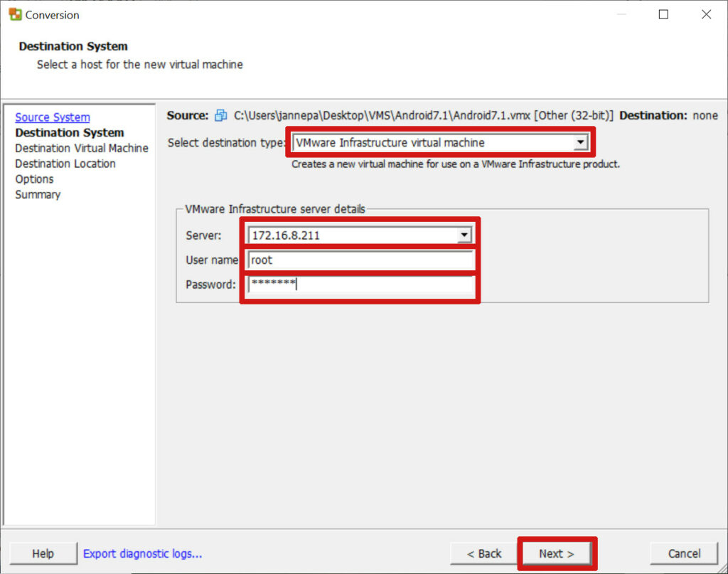Open the destination type dropdown

point(580,142)
